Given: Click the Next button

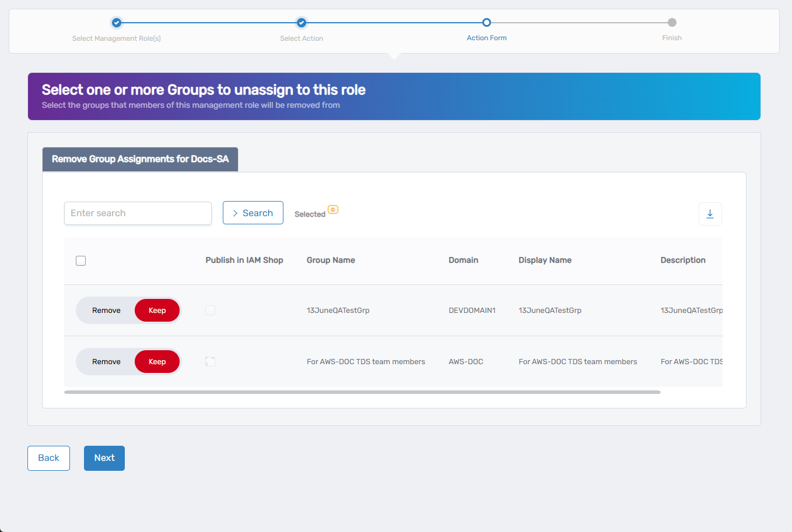Looking at the screenshot, I should point(104,458).
